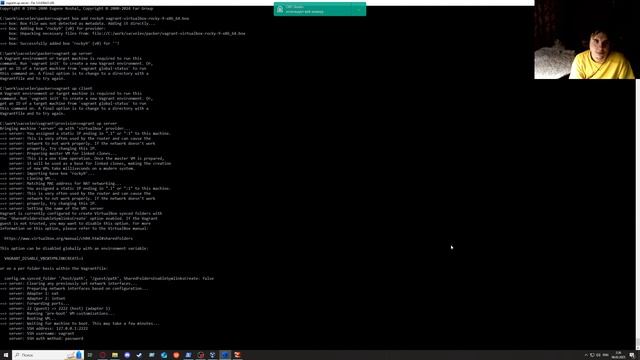Click the config.vm.synced_folder example line

coord(109,278)
